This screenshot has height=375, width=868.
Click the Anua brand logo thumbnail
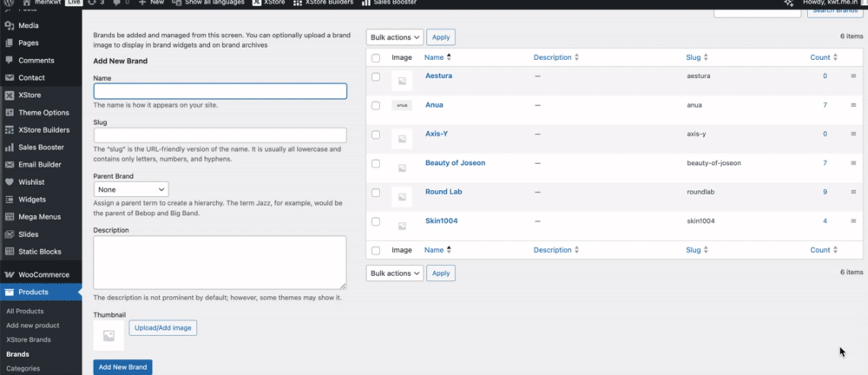(402, 105)
